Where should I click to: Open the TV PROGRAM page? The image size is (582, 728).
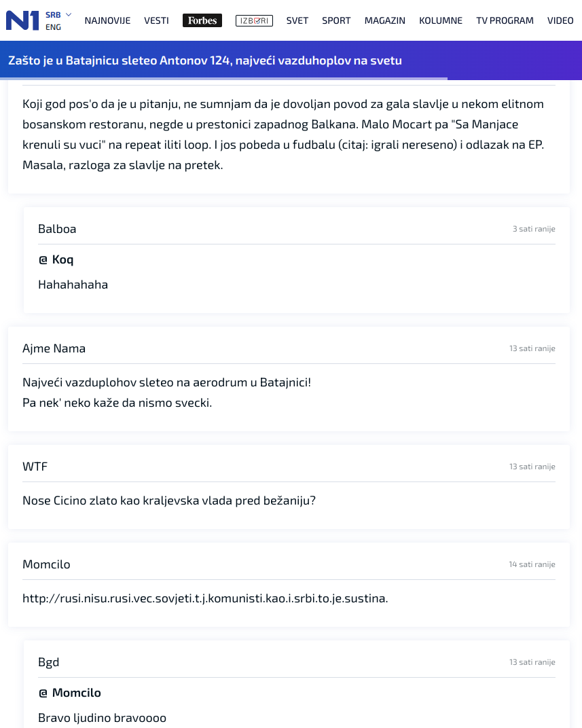(505, 20)
